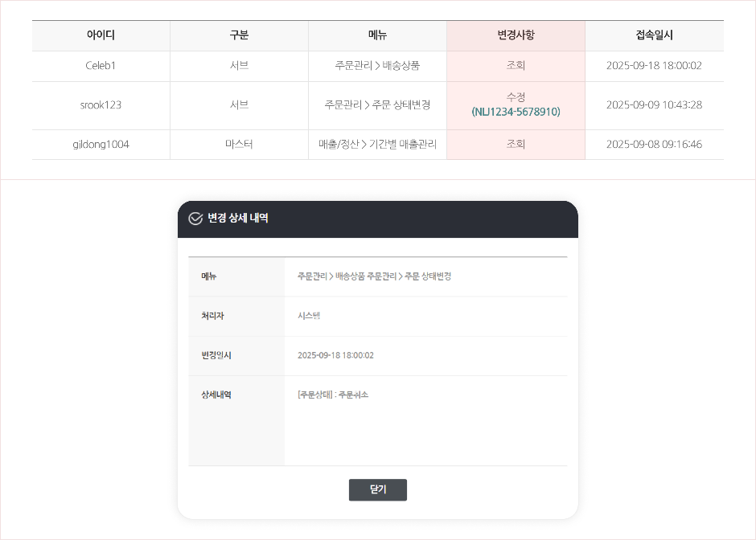Sort by the 접속일시 column header
The height and width of the screenshot is (540, 756).
click(654, 35)
